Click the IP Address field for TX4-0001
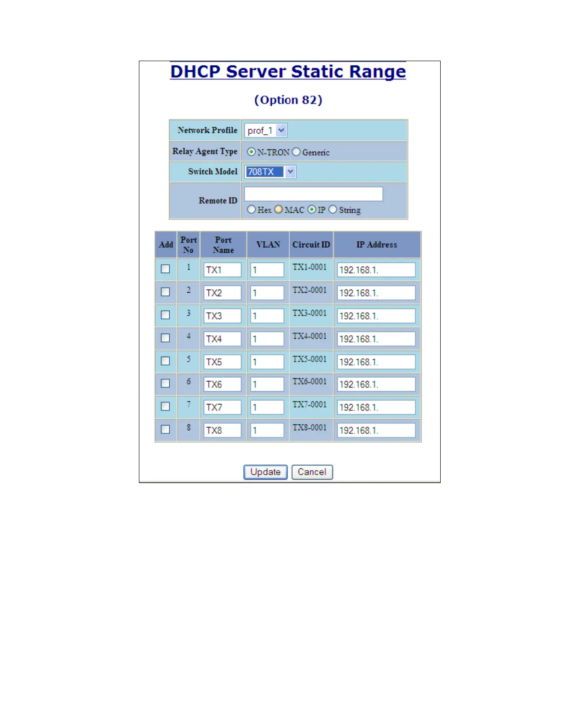Screen dimensions: 563x728 376,339
